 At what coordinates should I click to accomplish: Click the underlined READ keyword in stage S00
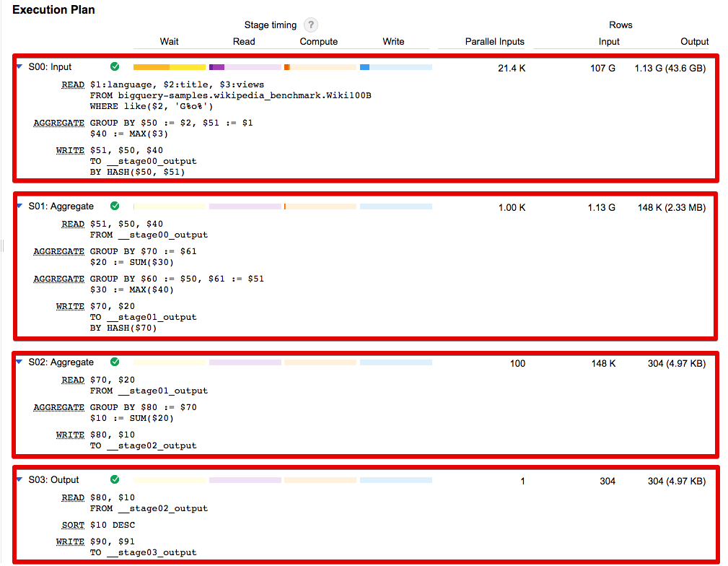(73, 85)
